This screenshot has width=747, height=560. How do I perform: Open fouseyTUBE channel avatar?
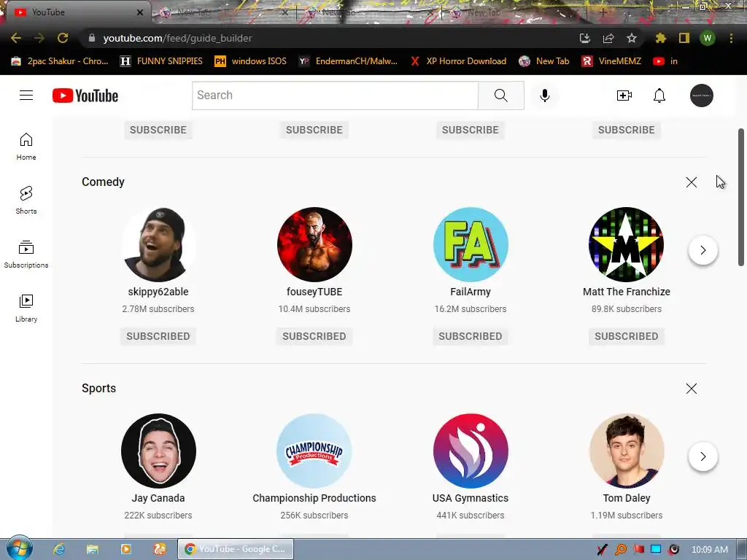[x=314, y=245]
